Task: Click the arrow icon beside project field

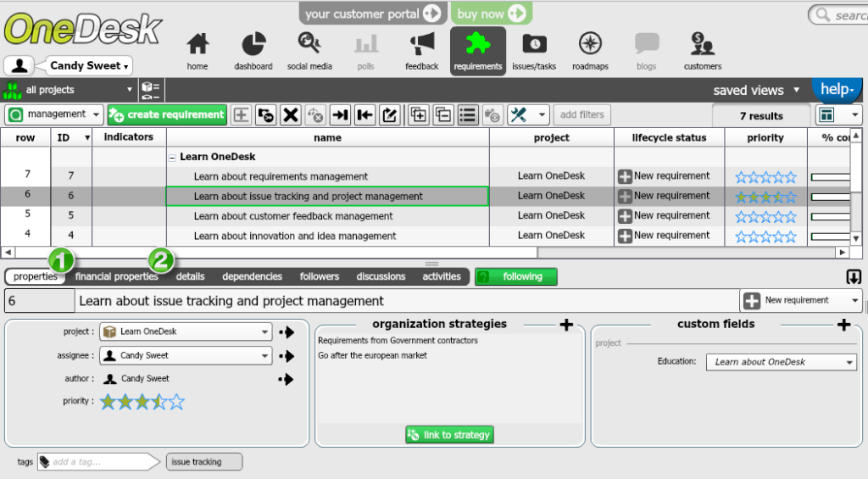Action: (x=287, y=332)
